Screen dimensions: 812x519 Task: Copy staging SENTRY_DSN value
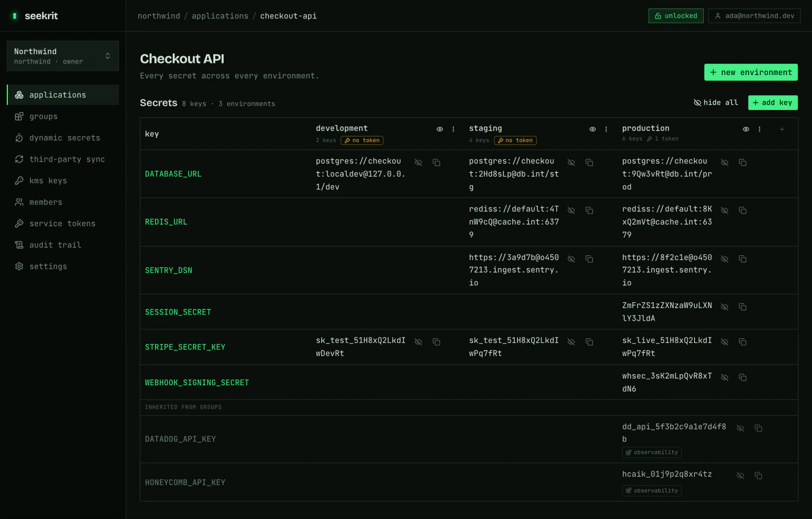click(589, 259)
